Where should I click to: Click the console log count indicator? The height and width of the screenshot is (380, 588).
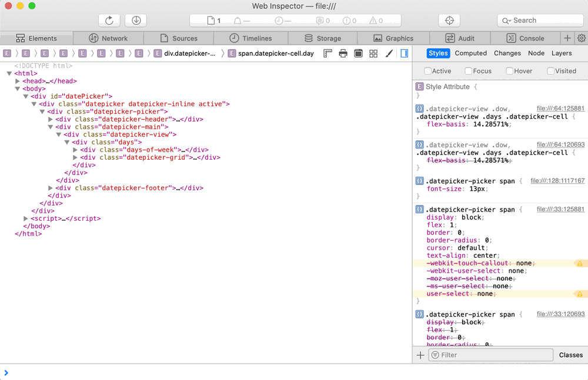click(x=323, y=21)
